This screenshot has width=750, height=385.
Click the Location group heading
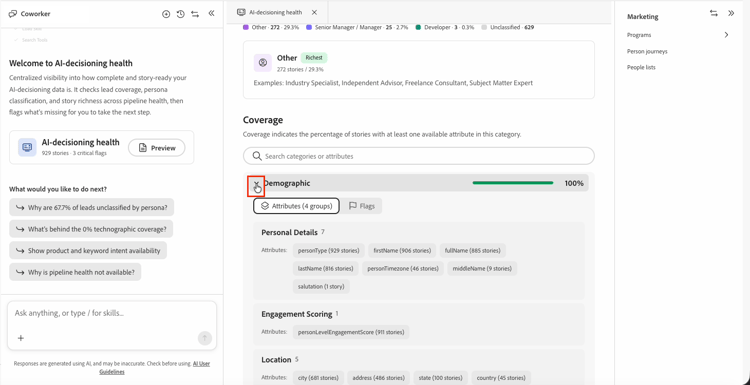point(276,360)
